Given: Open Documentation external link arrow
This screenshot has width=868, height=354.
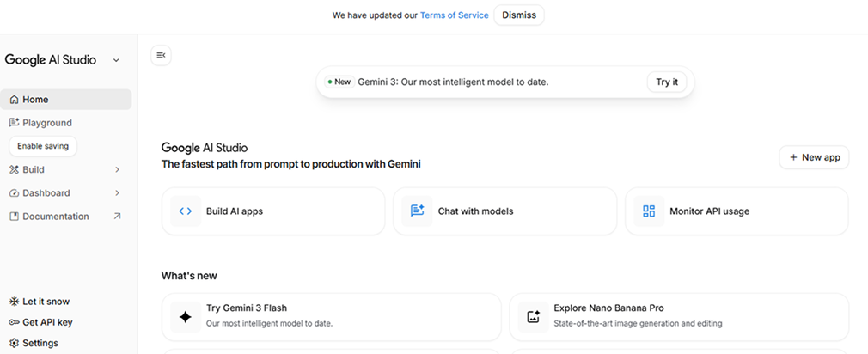Looking at the screenshot, I should (117, 217).
